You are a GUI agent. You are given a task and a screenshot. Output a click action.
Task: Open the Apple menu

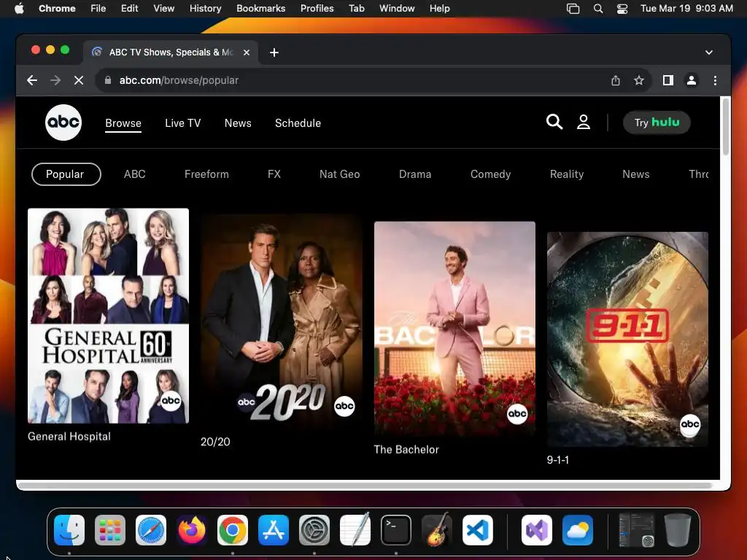tap(19, 8)
